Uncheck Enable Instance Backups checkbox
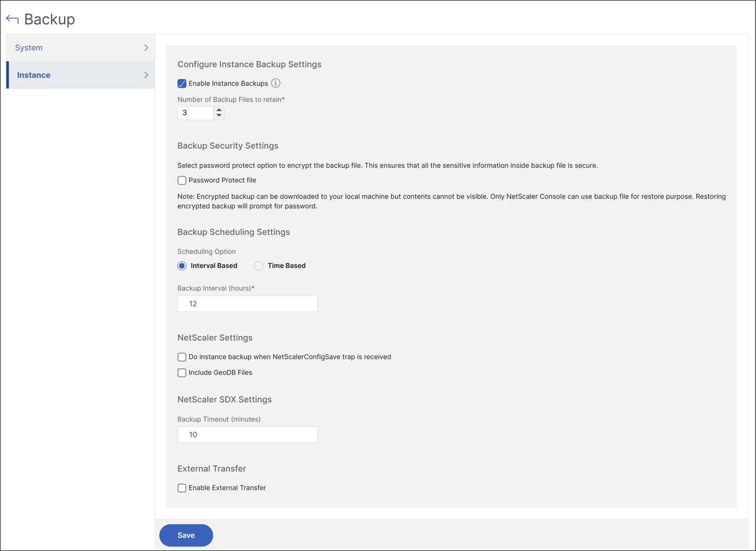The width and height of the screenshot is (756, 551). coord(182,84)
